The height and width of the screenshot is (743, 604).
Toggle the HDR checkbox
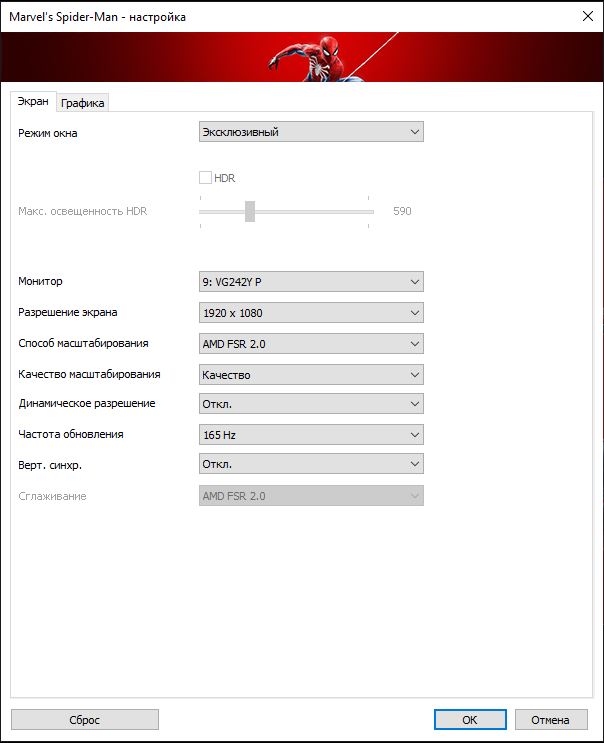click(206, 178)
